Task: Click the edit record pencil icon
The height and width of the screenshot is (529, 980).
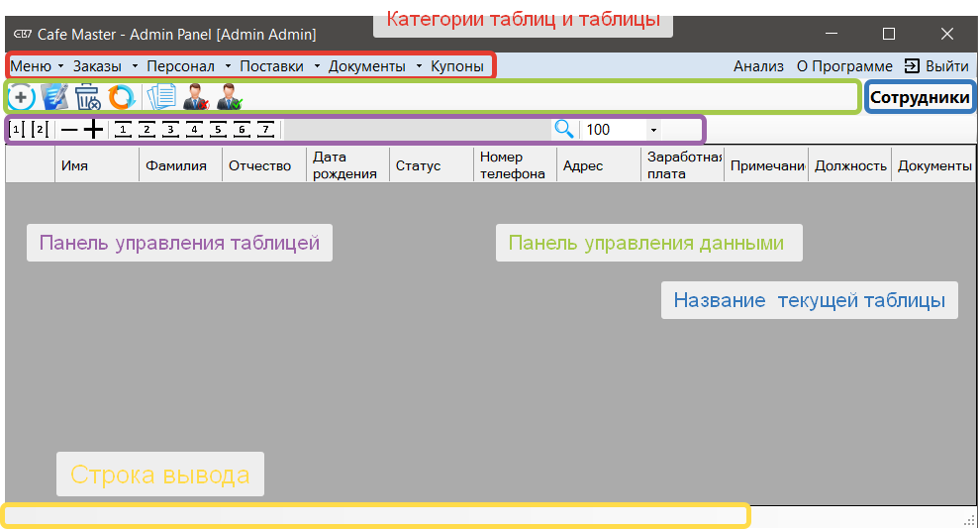Action: click(54, 97)
